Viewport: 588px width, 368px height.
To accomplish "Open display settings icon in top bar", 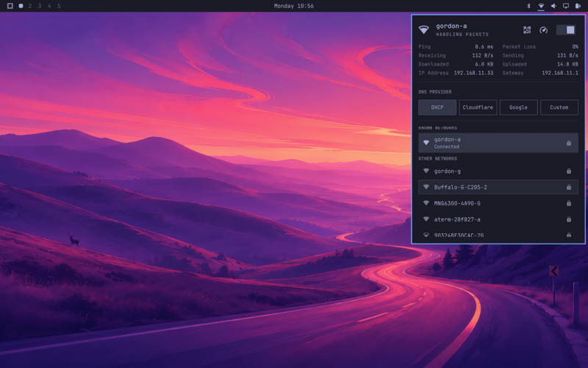I will (566, 6).
